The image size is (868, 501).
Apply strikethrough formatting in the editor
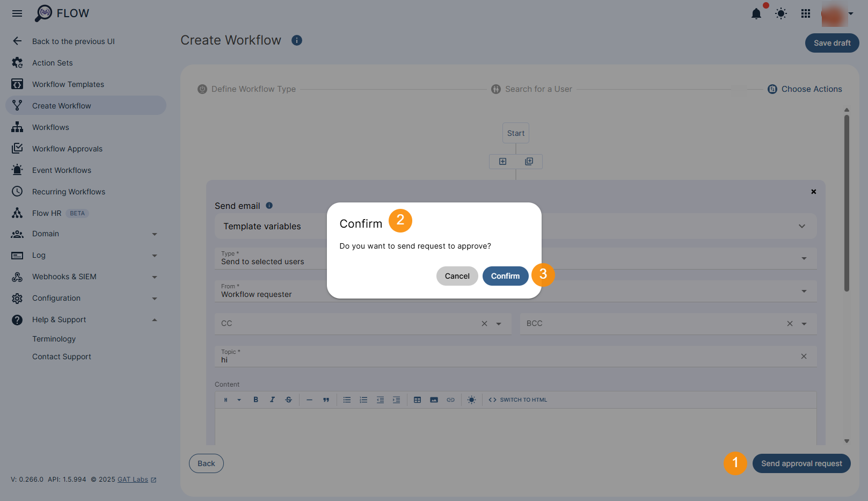pos(288,400)
